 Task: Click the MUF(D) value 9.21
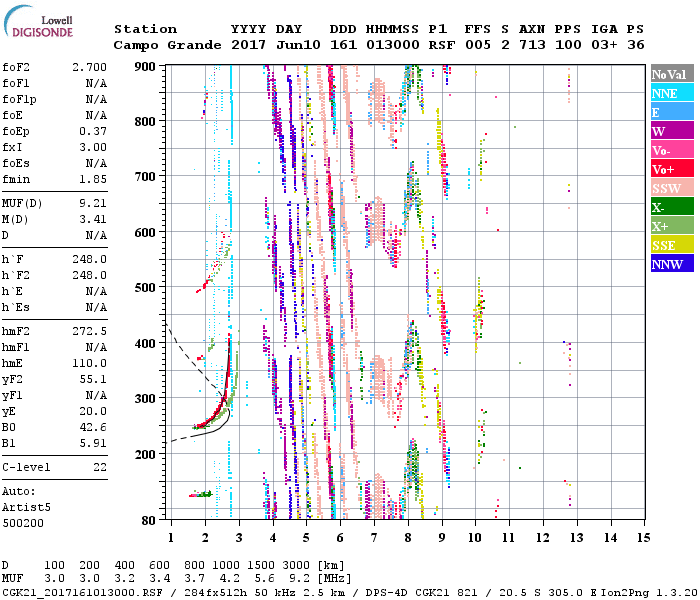93,204
